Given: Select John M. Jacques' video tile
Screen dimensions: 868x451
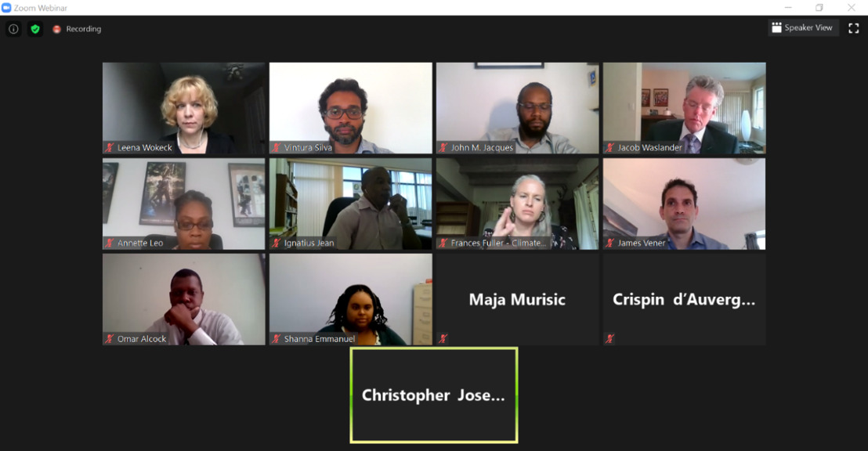Looking at the screenshot, I should (x=517, y=108).
